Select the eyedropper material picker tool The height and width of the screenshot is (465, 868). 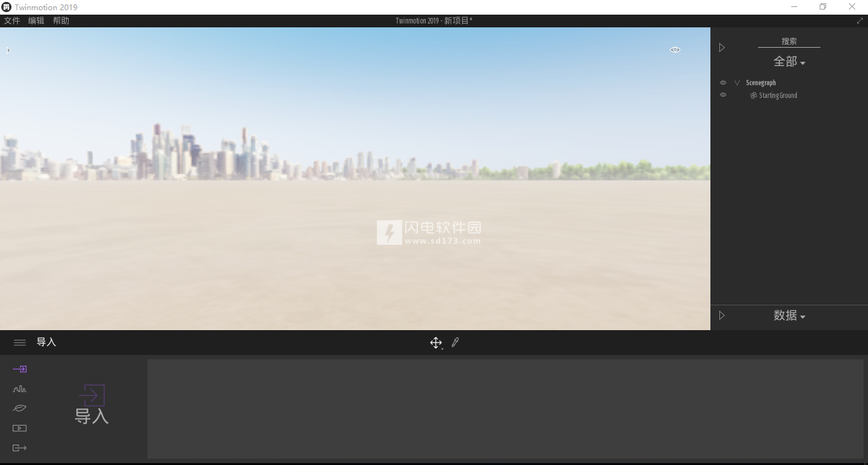click(455, 342)
